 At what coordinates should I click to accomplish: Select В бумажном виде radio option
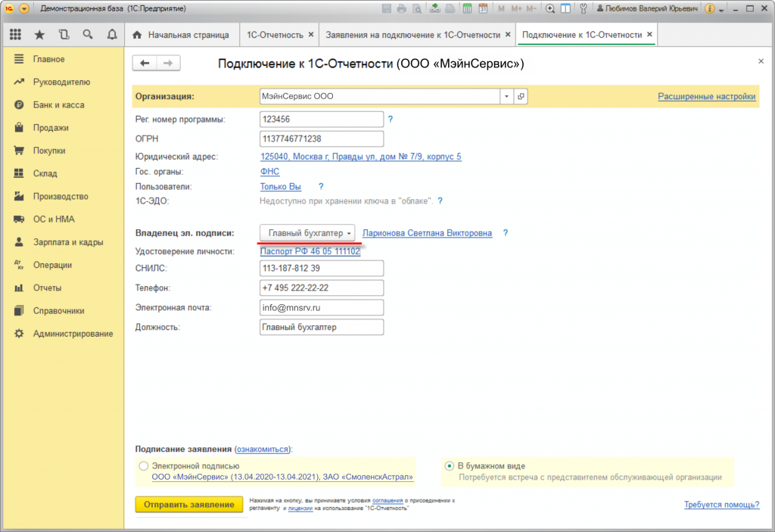(450, 466)
